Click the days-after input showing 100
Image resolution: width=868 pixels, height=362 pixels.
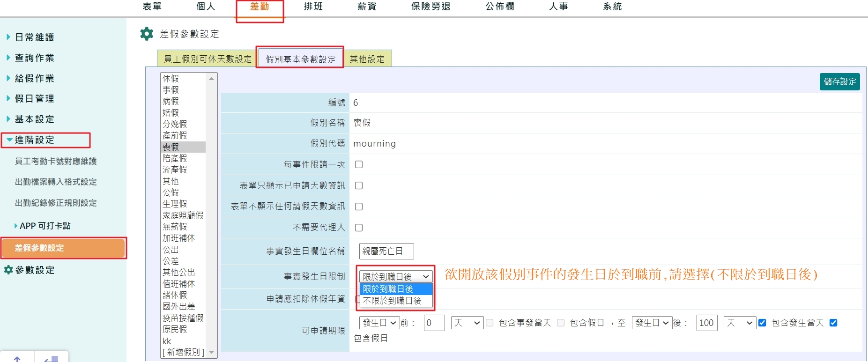point(707,323)
